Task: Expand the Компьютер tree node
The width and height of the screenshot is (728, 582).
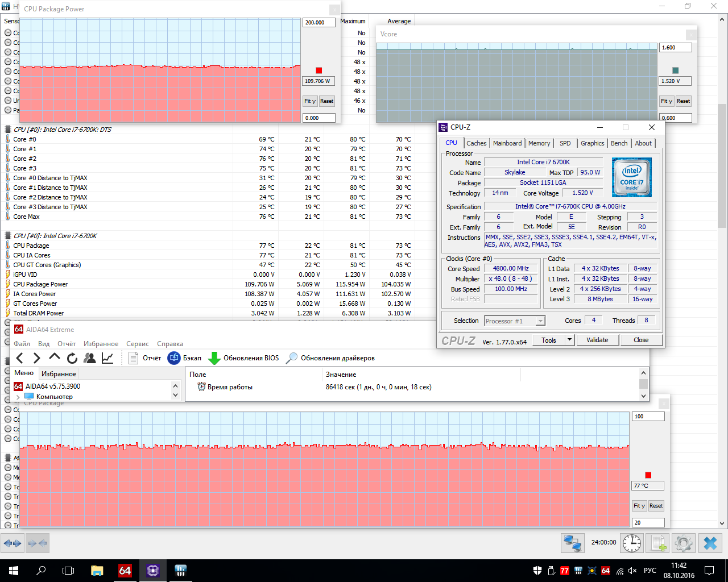Action: pyautogui.click(x=18, y=397)
